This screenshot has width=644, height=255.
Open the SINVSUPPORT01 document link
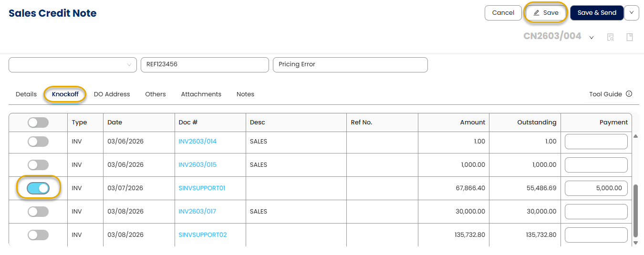[202, 188]
